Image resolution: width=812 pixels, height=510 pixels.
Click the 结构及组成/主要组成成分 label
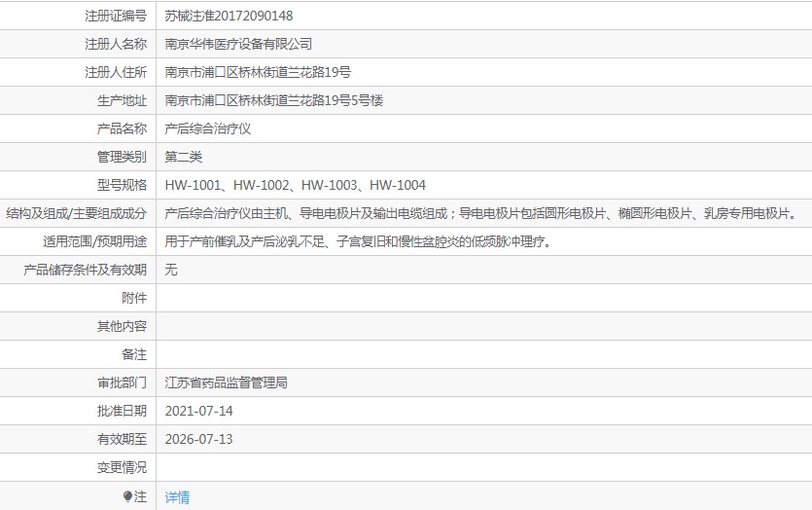click(77, 213)
